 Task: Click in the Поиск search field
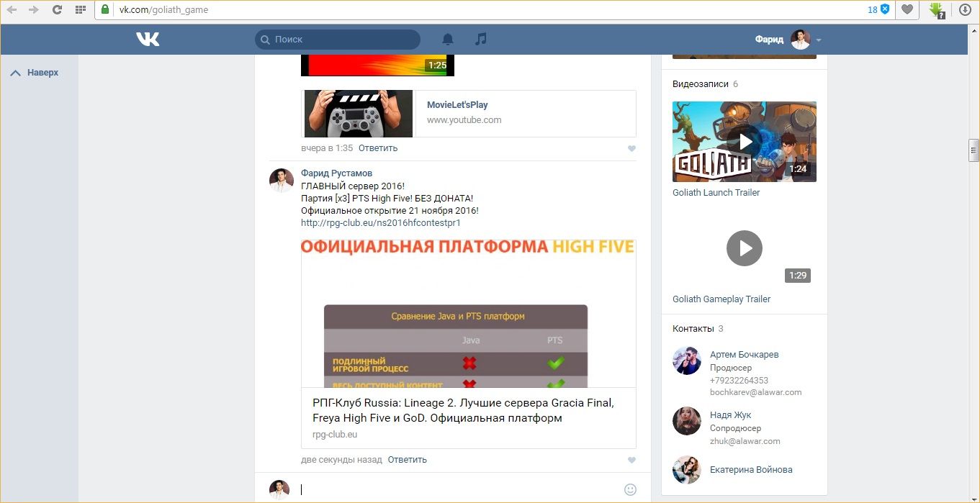click(337, 40)
